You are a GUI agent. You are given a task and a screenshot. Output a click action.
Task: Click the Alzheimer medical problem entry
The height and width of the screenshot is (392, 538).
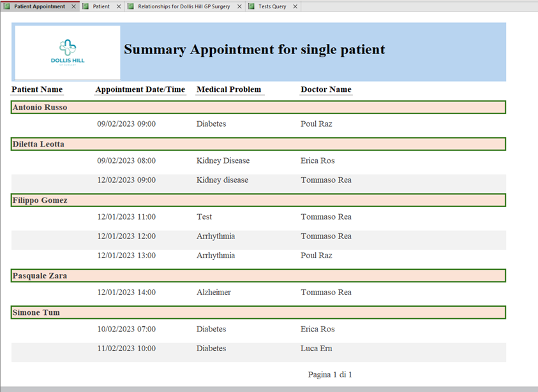pyautogui.click(x=213, y=293)
